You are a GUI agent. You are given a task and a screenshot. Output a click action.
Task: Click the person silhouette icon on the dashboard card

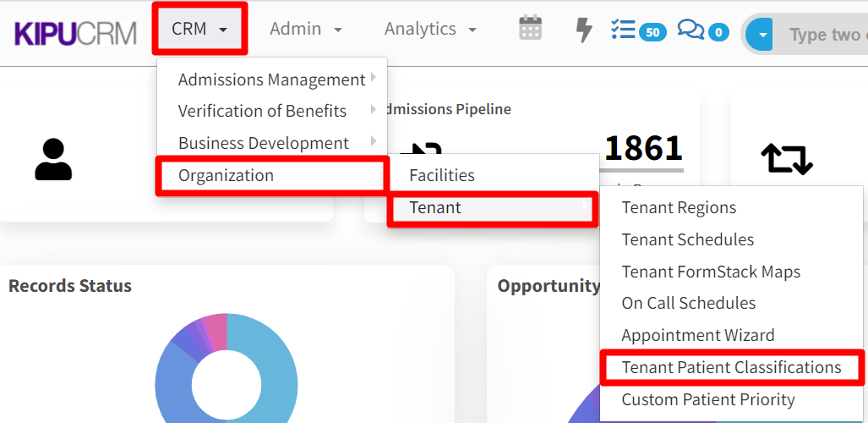(53, 159)
